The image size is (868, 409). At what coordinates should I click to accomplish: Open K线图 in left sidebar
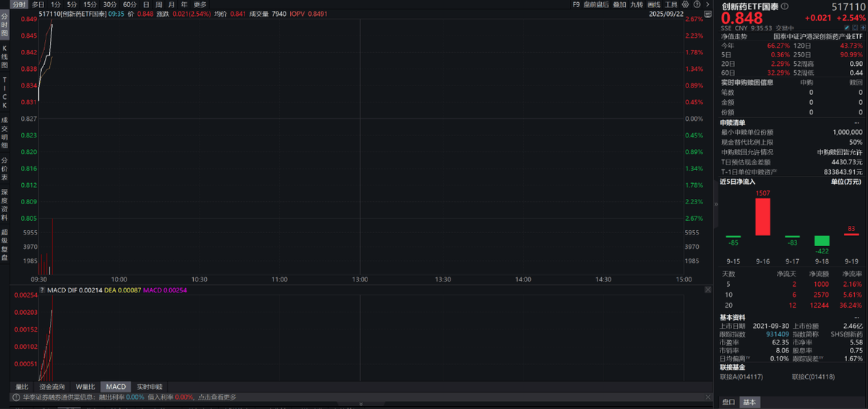coord(4,56)
